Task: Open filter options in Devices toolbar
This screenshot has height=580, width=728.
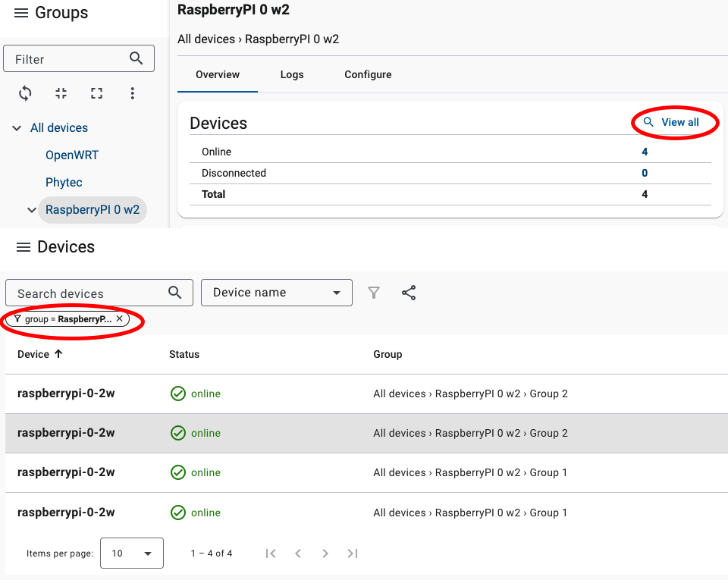Action: [373, 293]
